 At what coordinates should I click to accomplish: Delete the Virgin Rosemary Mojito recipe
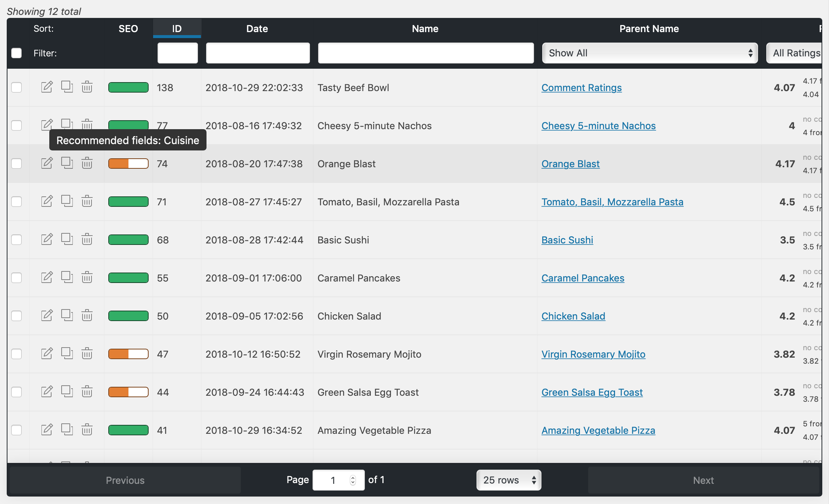point(87,354)
